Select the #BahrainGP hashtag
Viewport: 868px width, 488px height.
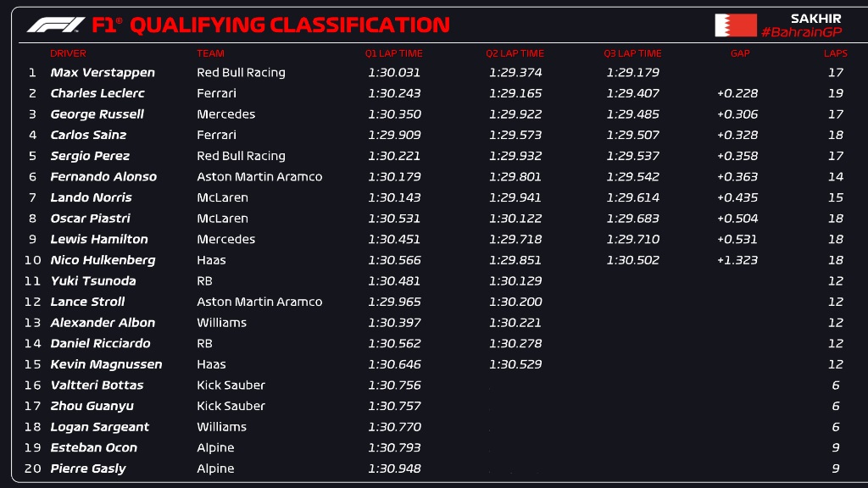coord(802,32)
